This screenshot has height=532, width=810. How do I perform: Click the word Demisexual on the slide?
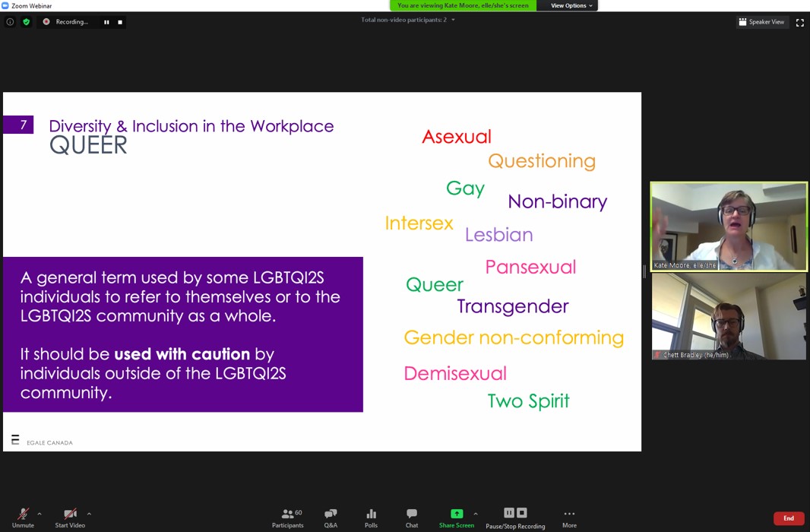coord(455,373)
